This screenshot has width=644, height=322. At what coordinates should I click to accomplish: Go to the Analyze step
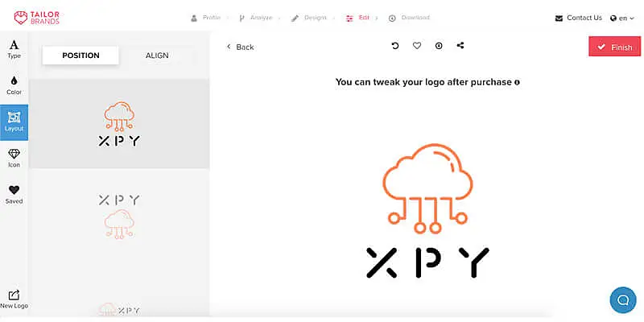click(255, 18)
